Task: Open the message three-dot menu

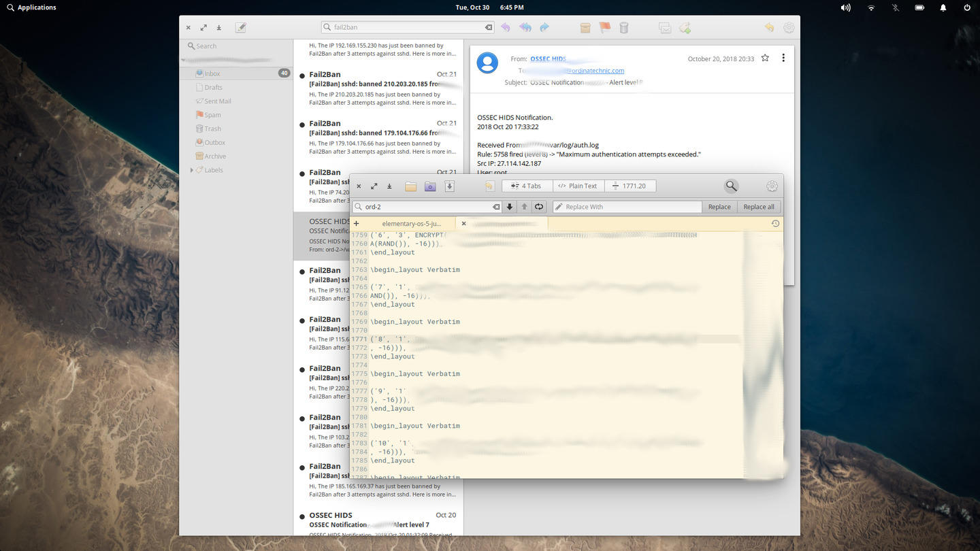Action: [783, 58]
